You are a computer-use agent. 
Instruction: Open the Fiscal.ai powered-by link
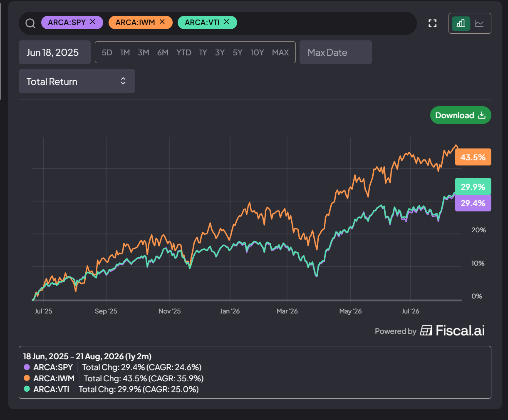point(430,331)
